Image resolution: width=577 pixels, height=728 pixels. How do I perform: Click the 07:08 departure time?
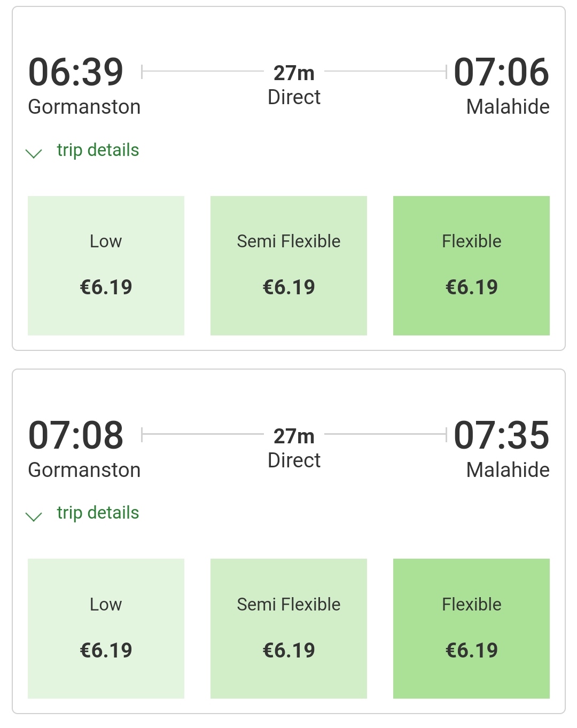point(76,435)
